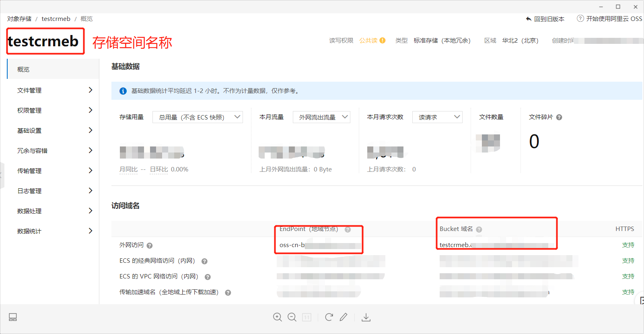Viewport: 644px width, 334px height.
Task: Expand the 权限管理 chevron
Action: pyautogui.click(x=91, y=110)
